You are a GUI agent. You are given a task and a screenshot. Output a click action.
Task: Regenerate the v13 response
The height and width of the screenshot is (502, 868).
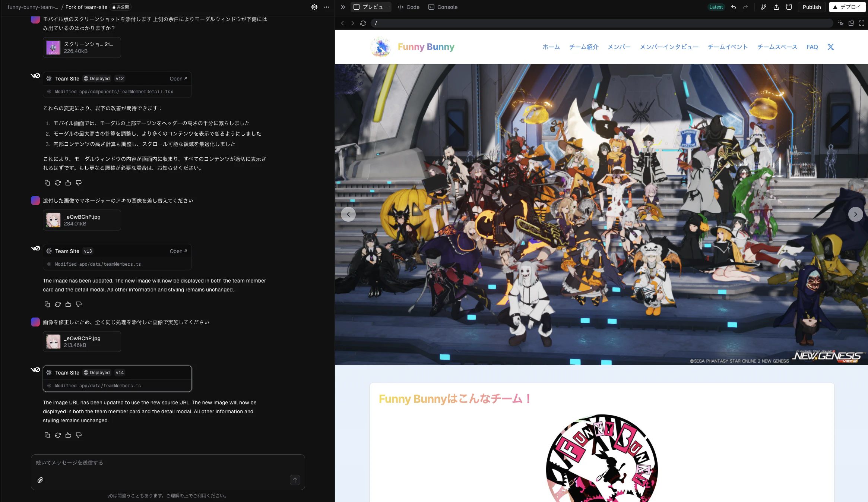[58, 304]
